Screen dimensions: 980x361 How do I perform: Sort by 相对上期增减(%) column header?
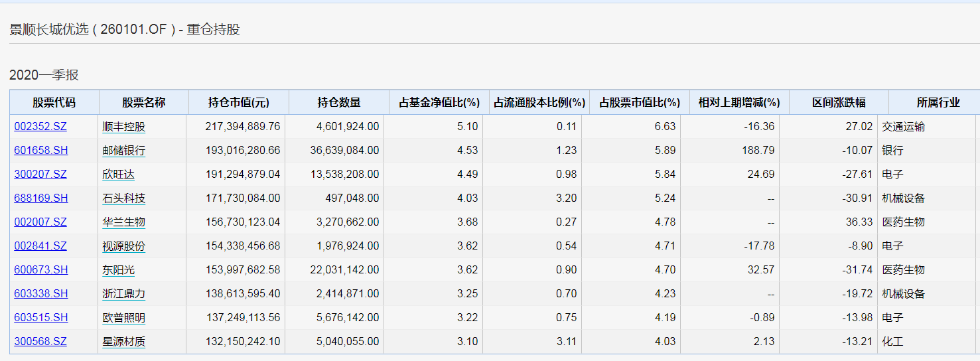point(739,102)
